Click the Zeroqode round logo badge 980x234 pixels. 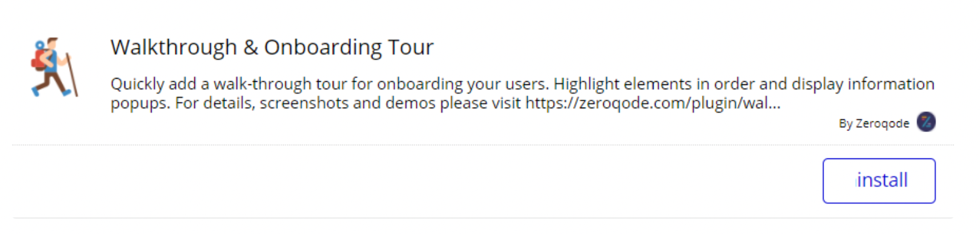point(926,122)
